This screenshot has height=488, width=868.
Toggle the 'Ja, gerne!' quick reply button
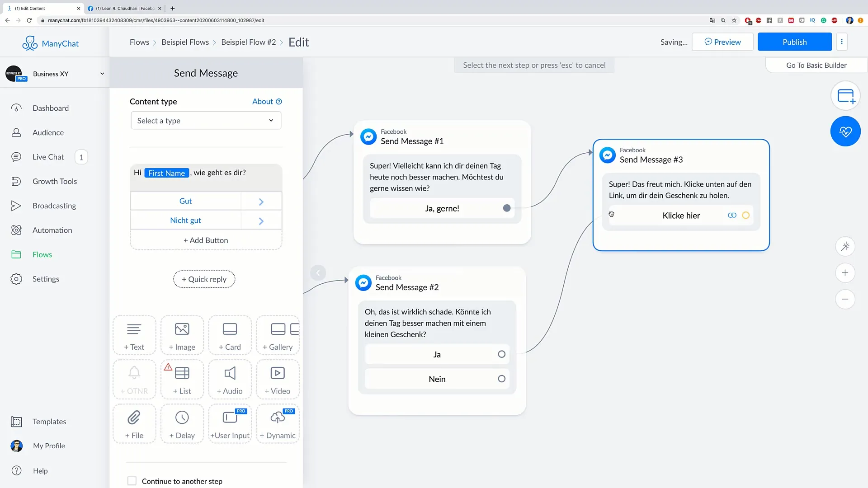[507, 208]
